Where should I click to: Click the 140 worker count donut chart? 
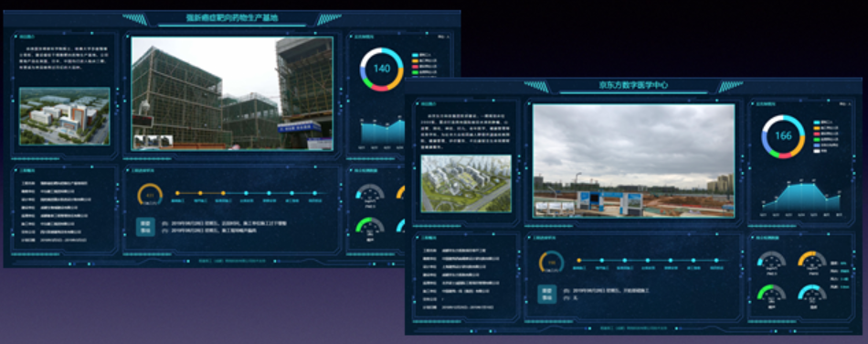tap(381, 70)
